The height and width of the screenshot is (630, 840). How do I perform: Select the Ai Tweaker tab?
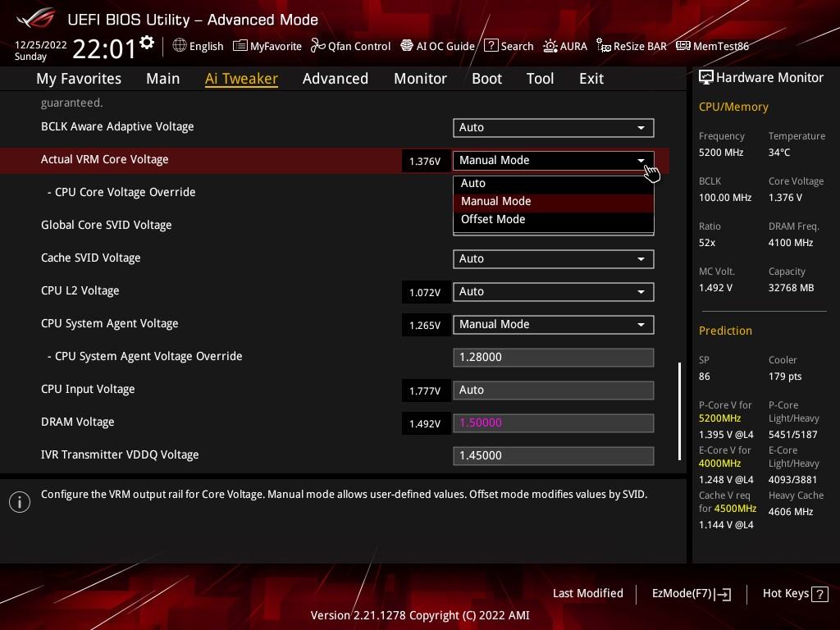tap(241, 78)
